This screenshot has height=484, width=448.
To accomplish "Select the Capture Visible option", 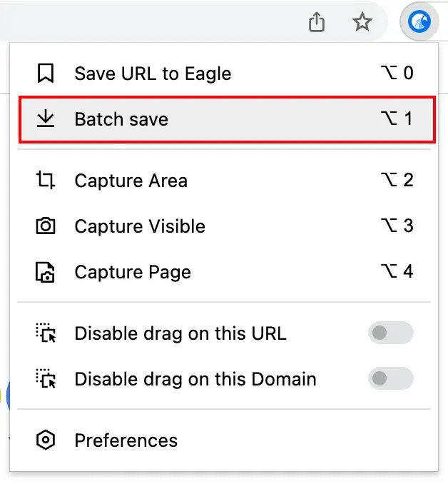I will (224, 226).
